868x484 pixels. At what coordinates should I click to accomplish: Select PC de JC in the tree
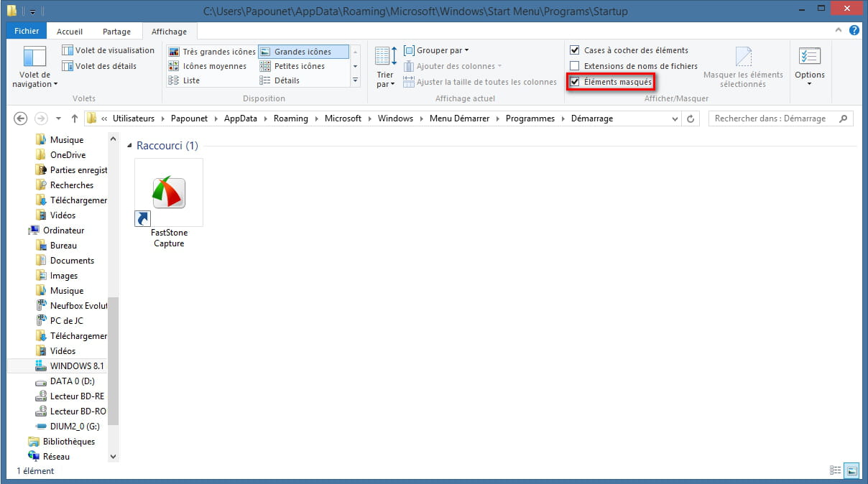coord(67,321)
